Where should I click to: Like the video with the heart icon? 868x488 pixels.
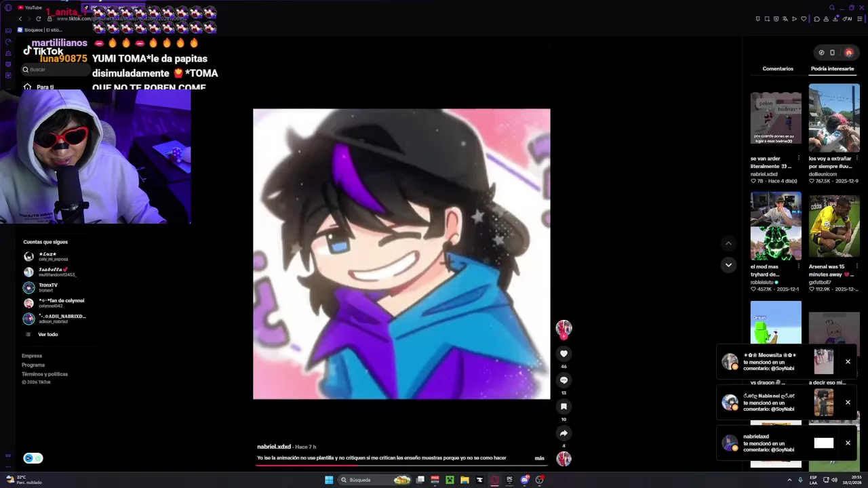[x=564, y=354]
